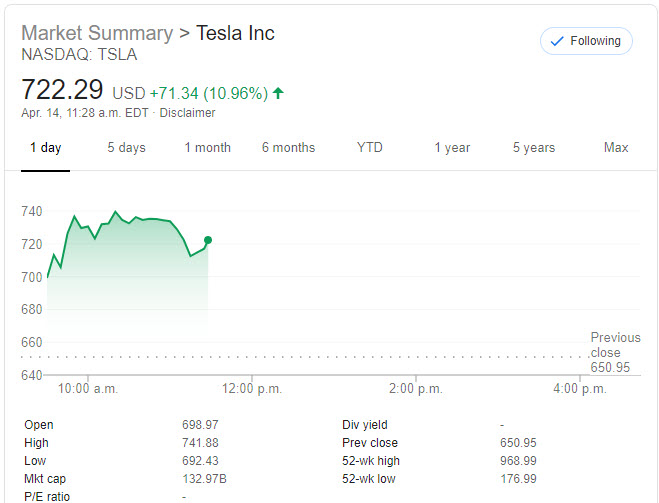Show the 6 months chart

pyautogui.click(x=288, y=148)
